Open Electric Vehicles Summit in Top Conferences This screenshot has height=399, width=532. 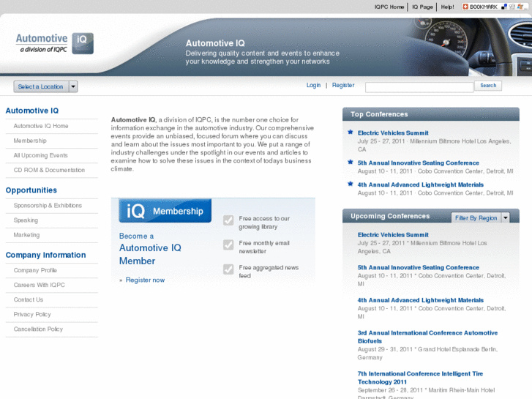[393, 133]
